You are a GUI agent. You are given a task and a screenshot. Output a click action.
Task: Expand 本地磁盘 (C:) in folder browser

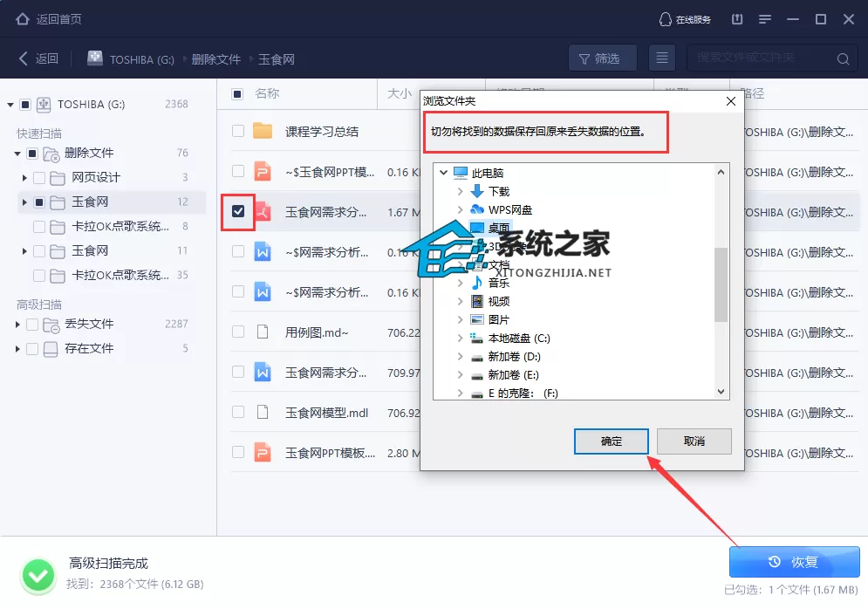(x=460, y=339)
